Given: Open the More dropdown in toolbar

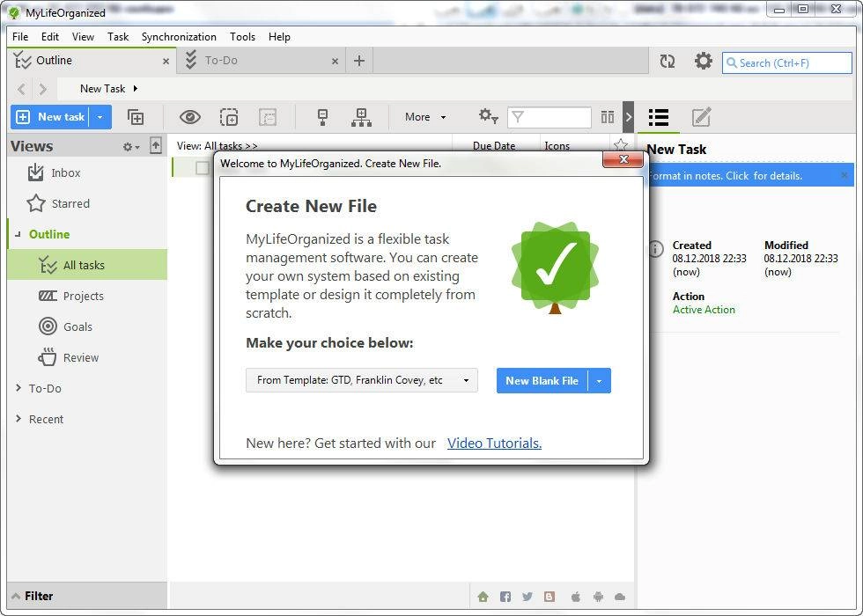Looking at the screenshot, I should 424,117.
